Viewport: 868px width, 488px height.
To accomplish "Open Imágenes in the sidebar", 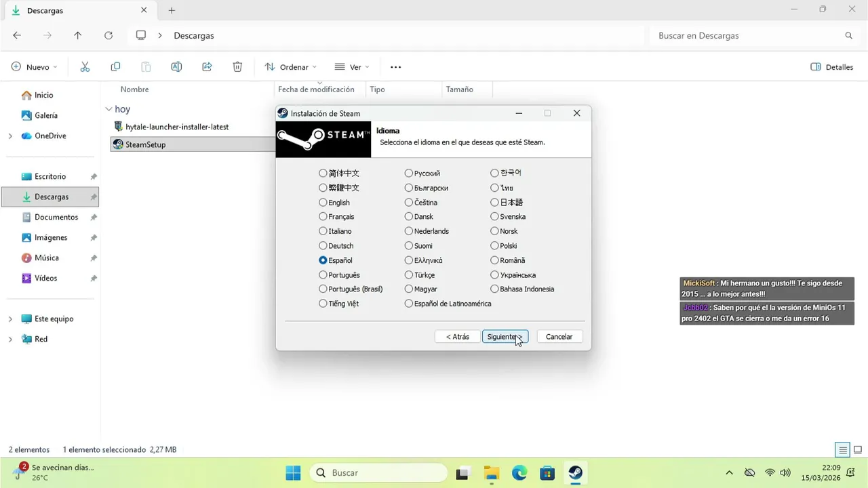I will click(x=51, y=237).
